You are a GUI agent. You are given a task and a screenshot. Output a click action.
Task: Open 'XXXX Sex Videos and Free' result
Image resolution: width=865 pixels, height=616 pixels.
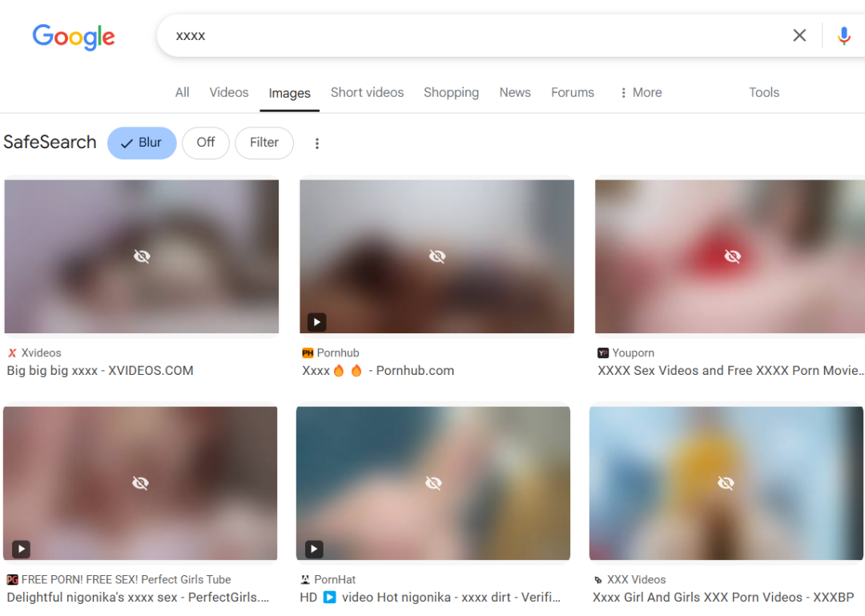[x=731, y=370]
